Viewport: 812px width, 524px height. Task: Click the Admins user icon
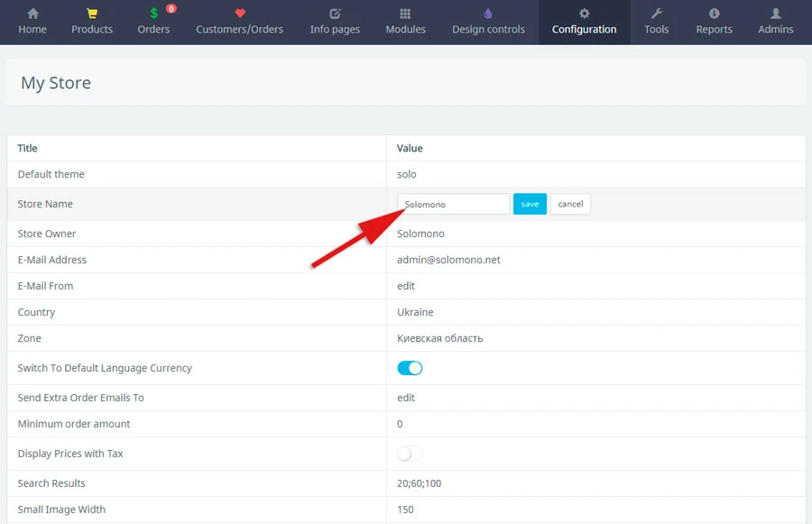click(x=775, y=14)
